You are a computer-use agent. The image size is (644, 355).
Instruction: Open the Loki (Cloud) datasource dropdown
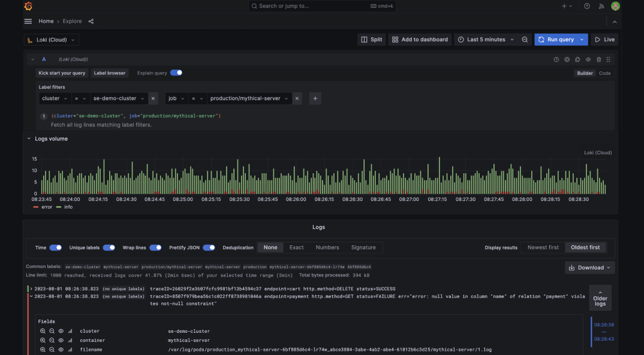pyautogui.click(x=51, y=39)
